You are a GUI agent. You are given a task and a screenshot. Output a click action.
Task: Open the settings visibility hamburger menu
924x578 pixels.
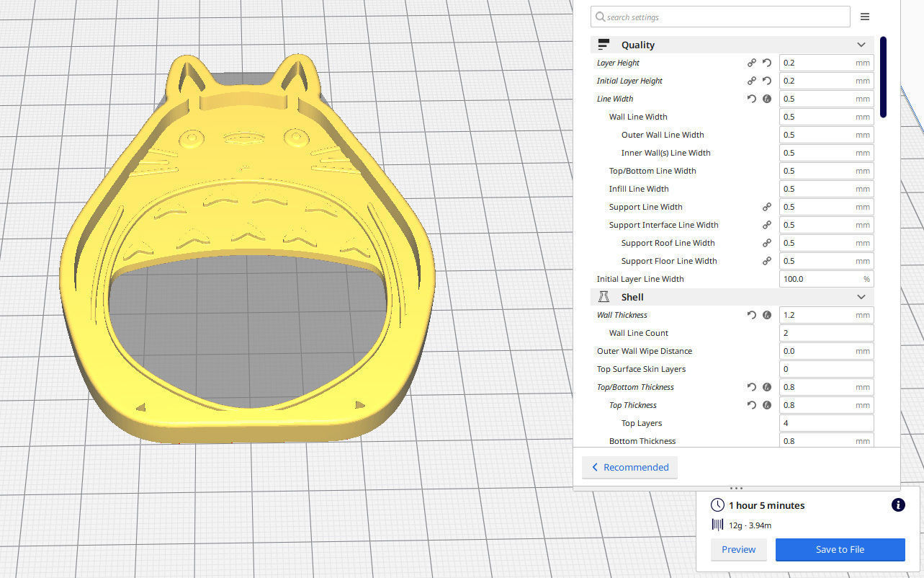pos(865,17)
